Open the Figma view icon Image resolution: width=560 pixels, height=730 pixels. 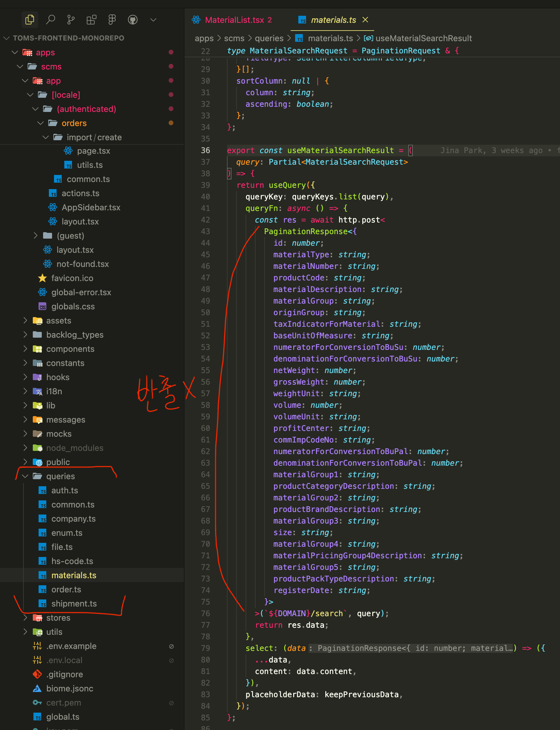[112, 20]
